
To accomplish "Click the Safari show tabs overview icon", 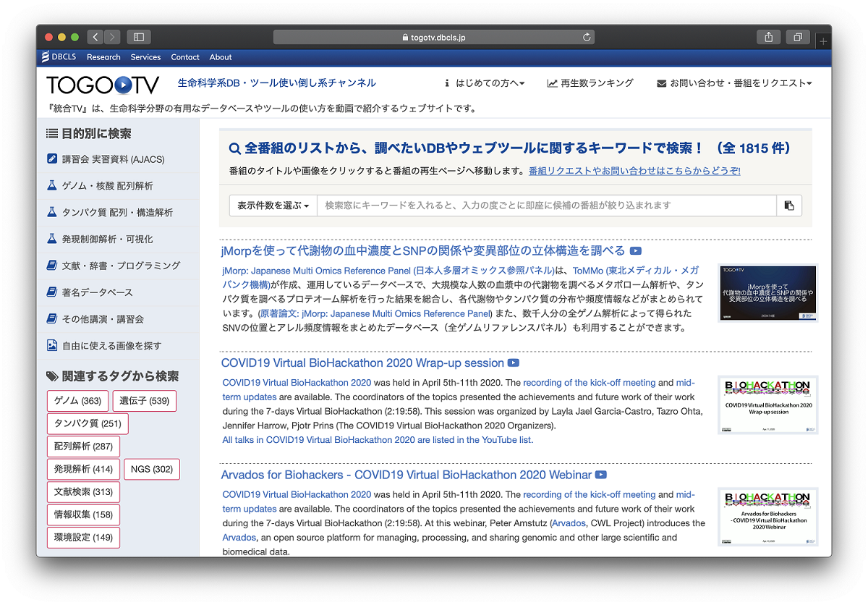I will pyautogui.click(x=798, y=37).
